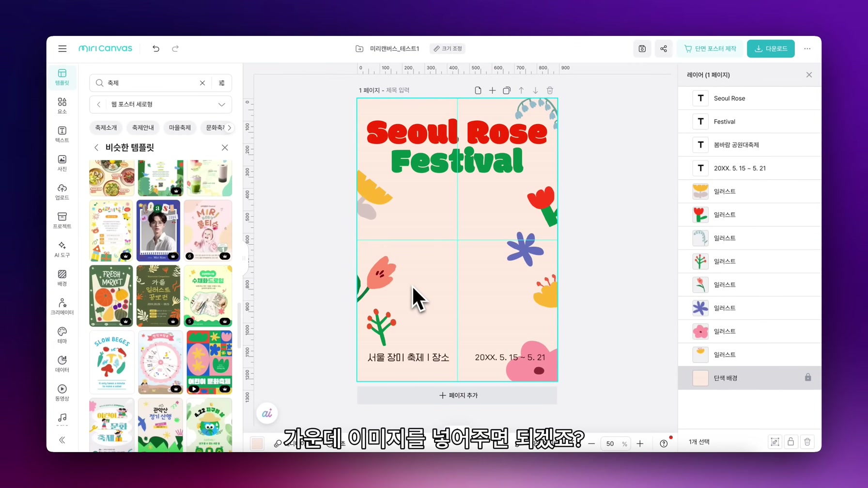Open the 프로젝트 projects sidebar tab
Viewport: 868px width, 488px height.
click(x=62, y=220)
